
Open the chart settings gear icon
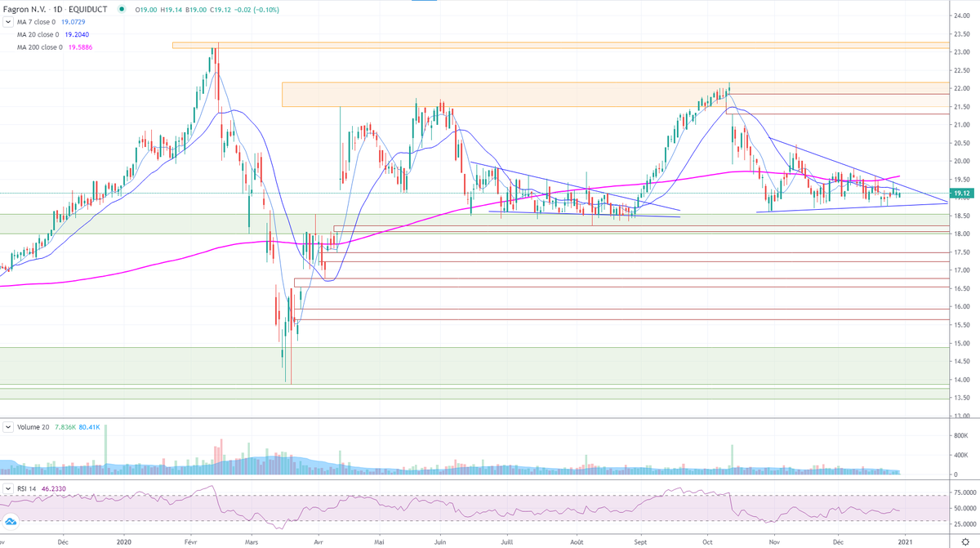[965, 541]
